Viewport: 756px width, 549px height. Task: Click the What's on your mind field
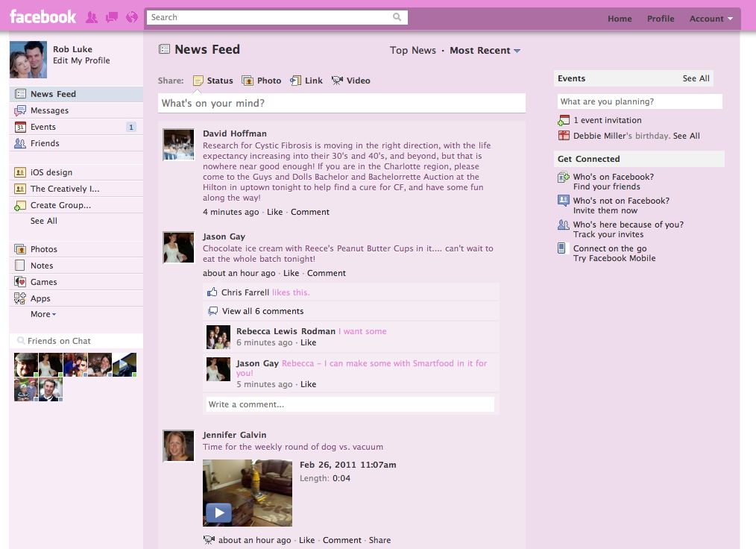(x=341, y=102)
